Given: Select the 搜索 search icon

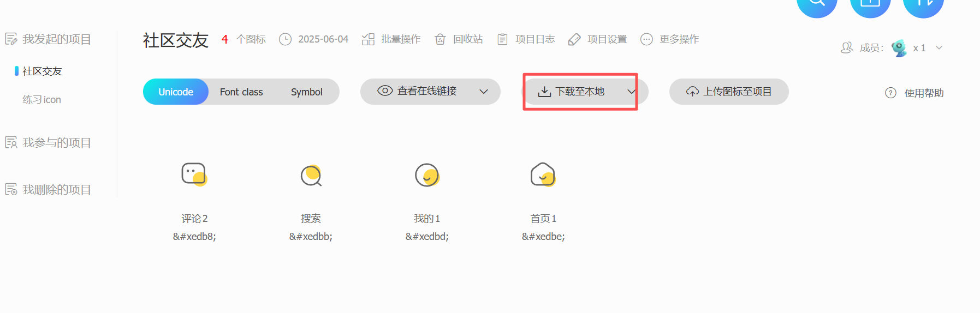Looking at the screenshot, I should pos(311,175).
